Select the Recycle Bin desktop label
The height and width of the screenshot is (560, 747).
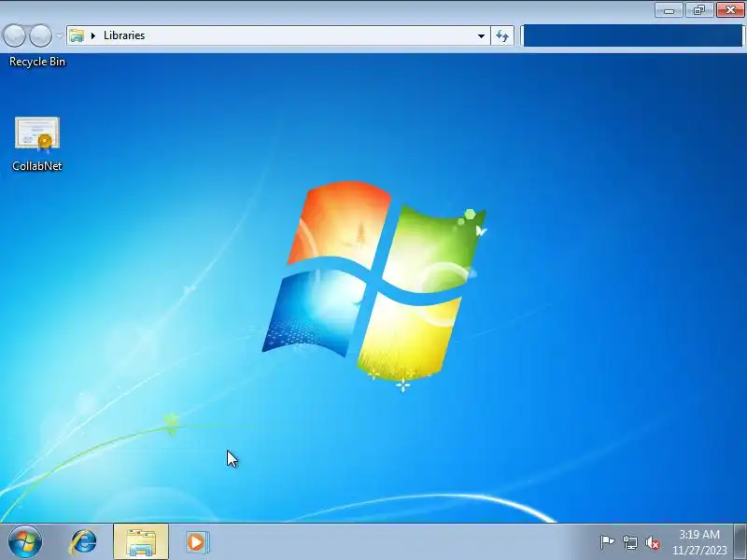coord(37,62)
